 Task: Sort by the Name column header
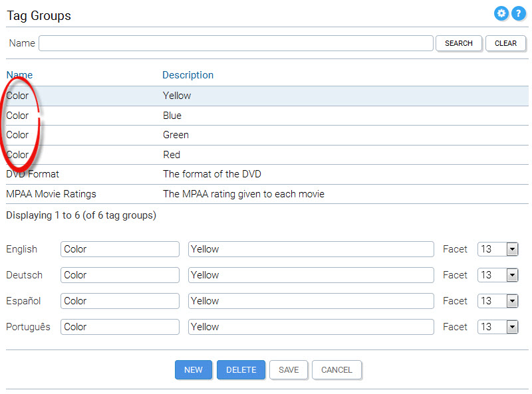[19, 75]
